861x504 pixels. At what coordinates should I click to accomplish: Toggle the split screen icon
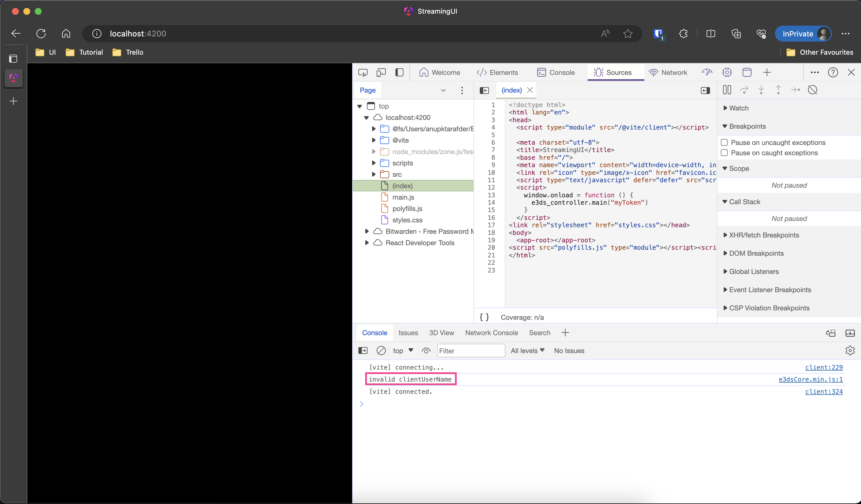point(711,34)
